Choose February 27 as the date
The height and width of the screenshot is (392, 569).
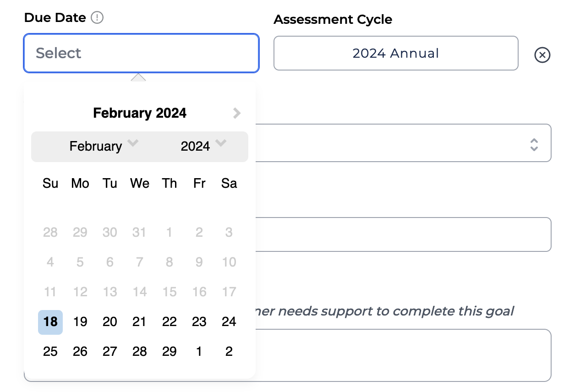(110, 352)
